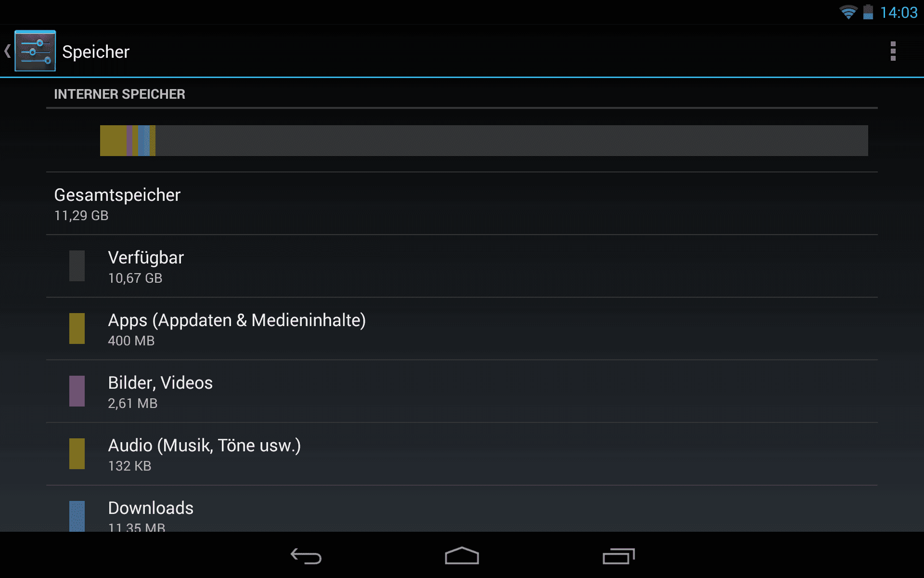Viewport: 924px width, 578px height.
Task: Tap the Gesamtspeicher 11,29 GB row
Action: click(462, 203)
